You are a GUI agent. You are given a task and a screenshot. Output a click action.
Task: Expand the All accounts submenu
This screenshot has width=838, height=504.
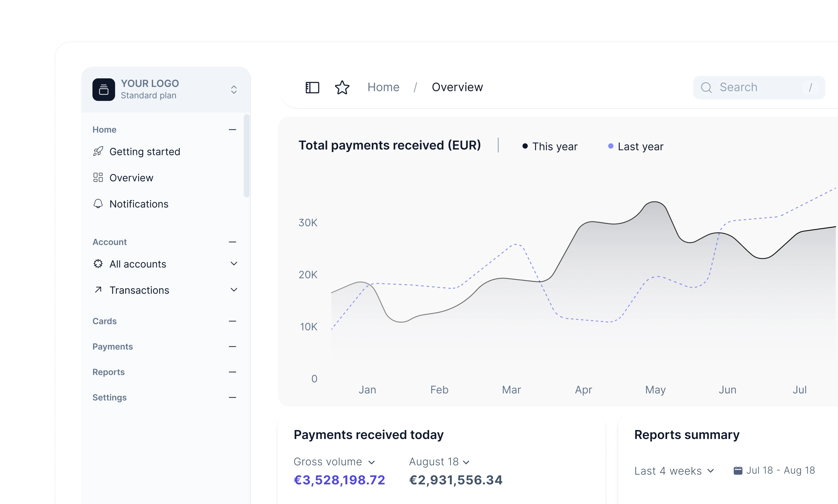[234, 264]
